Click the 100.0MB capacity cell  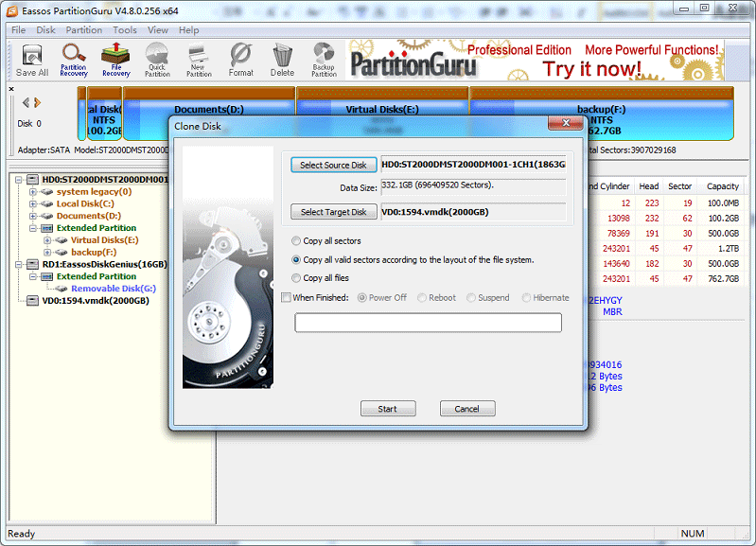[x=723, y=203]
